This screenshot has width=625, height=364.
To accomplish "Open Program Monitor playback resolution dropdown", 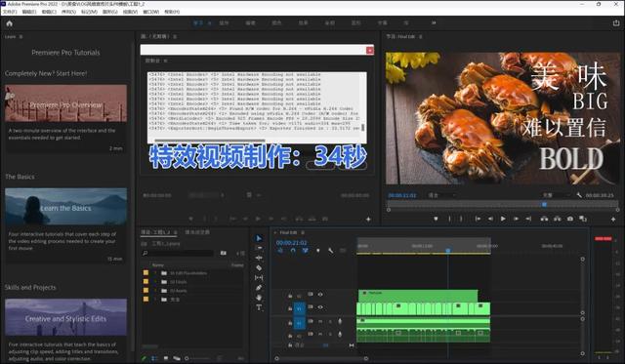I will [557, 195].
